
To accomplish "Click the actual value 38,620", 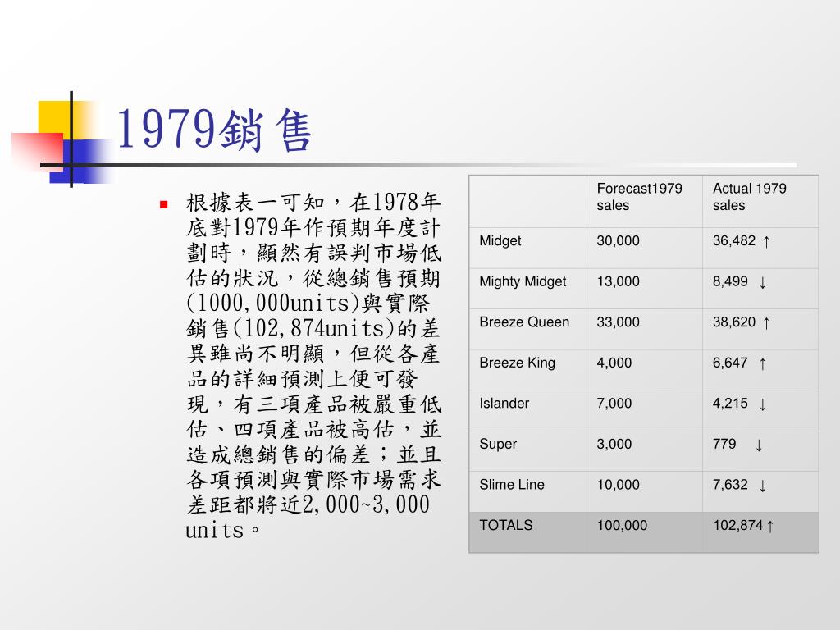I will [x=734, y=322].
